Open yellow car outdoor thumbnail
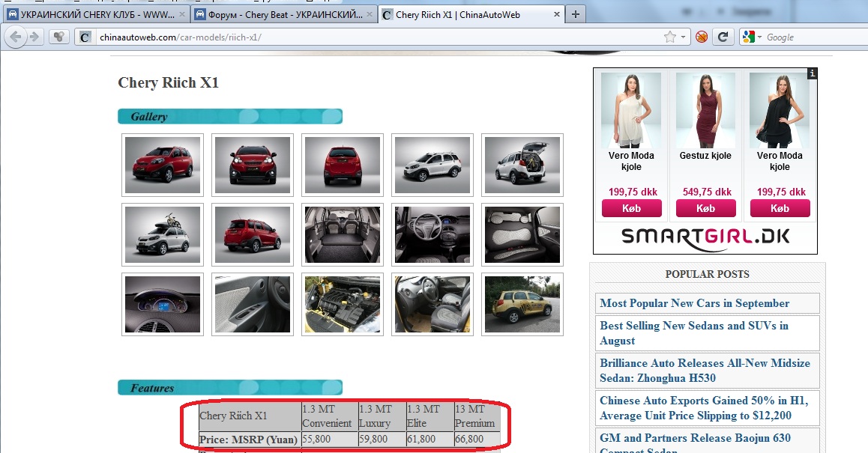Viewport: 868px width, 453px height. (x=522, y=304)
